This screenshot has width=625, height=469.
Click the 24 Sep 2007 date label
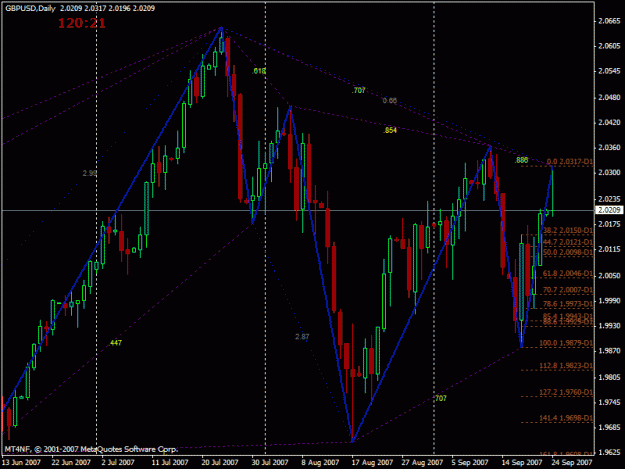pyautogui.click(x=572, y=462)
